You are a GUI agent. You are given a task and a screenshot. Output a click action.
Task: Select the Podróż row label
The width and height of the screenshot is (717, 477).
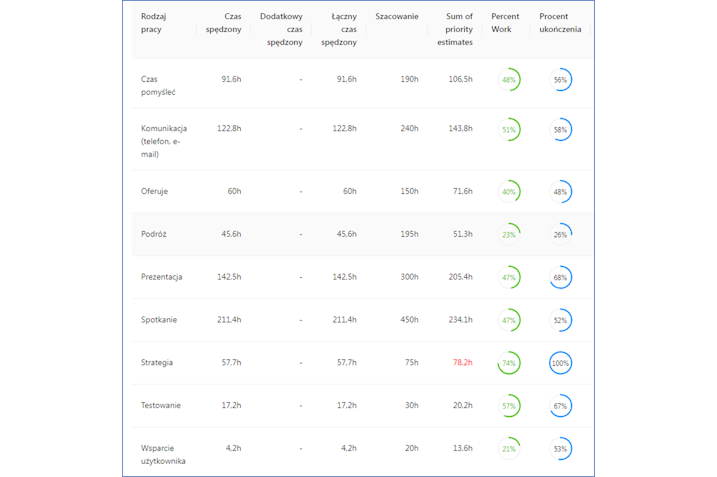pyautogui.click(x=154, y=234)
